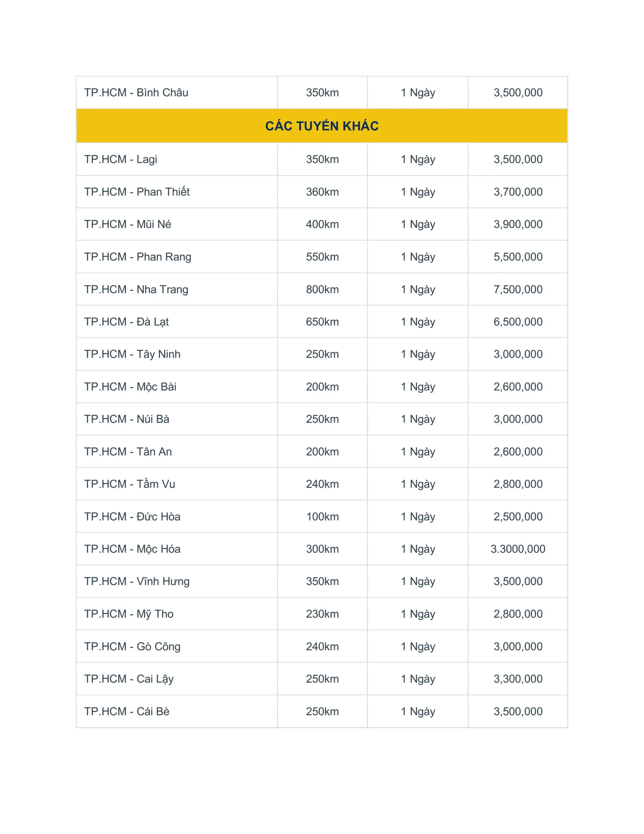Click the 3,300,000 price for Cai Lậy
644x834 pixels.
pos(518,679)
